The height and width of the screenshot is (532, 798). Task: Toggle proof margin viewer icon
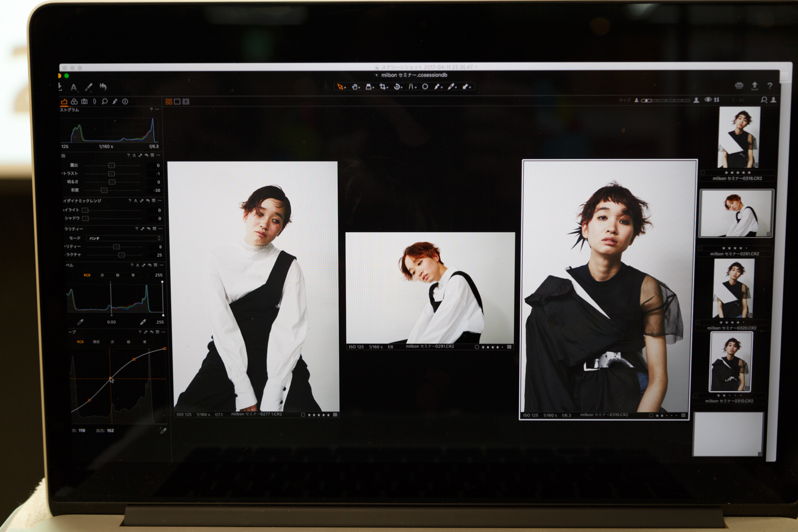point(186,101)
